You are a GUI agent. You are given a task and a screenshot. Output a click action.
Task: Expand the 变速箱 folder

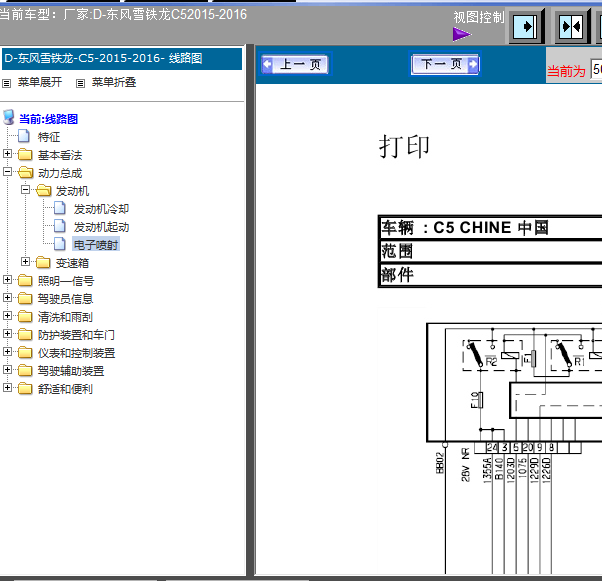[x=25, y=262]
